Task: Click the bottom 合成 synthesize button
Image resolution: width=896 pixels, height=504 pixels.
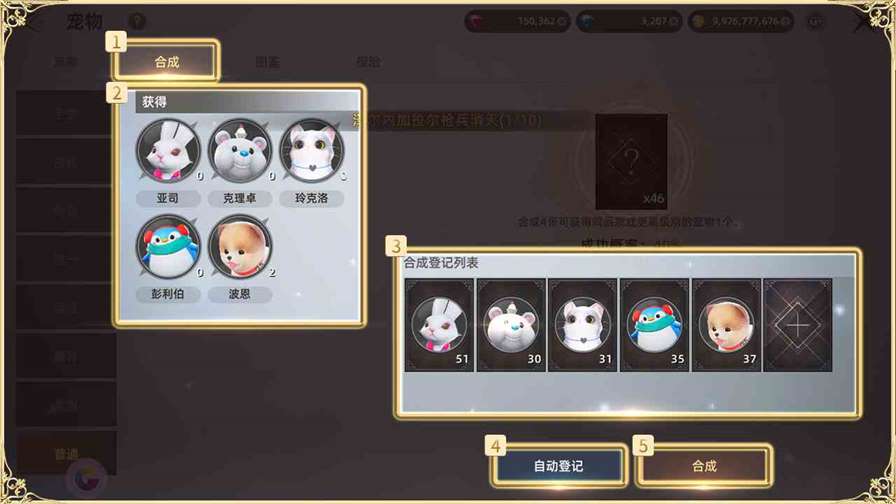Action: (x=704, y=466)
